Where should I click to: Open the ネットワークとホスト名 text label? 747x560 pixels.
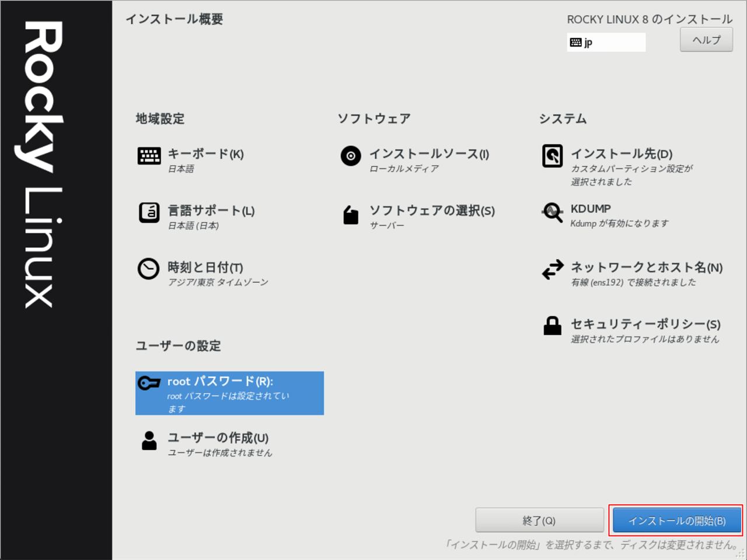646,267
